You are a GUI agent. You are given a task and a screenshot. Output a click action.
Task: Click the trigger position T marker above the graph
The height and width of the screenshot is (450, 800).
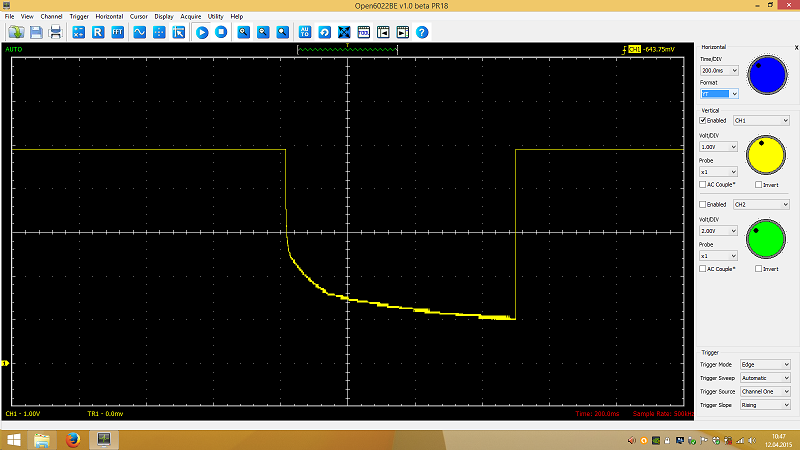tap(347, 45)
